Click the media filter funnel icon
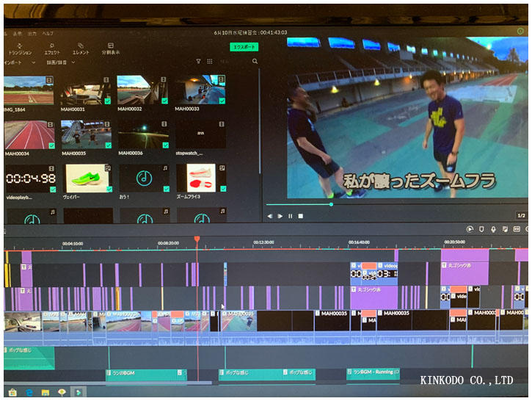 [x=198, y=62]
